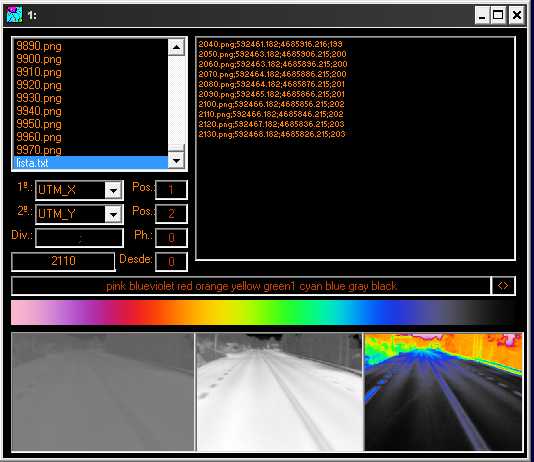
Task: Click the <> swap button beside the palette
Action: [503, 286]
